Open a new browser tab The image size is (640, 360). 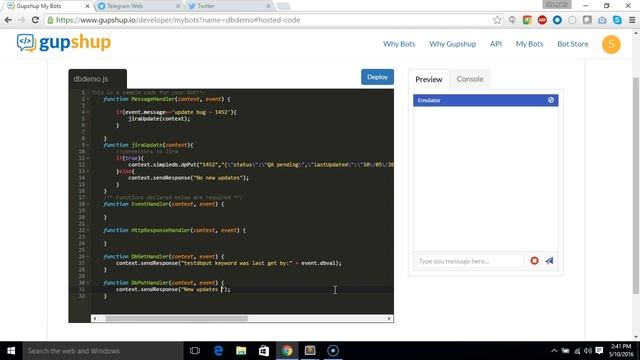tap(283, 6)
